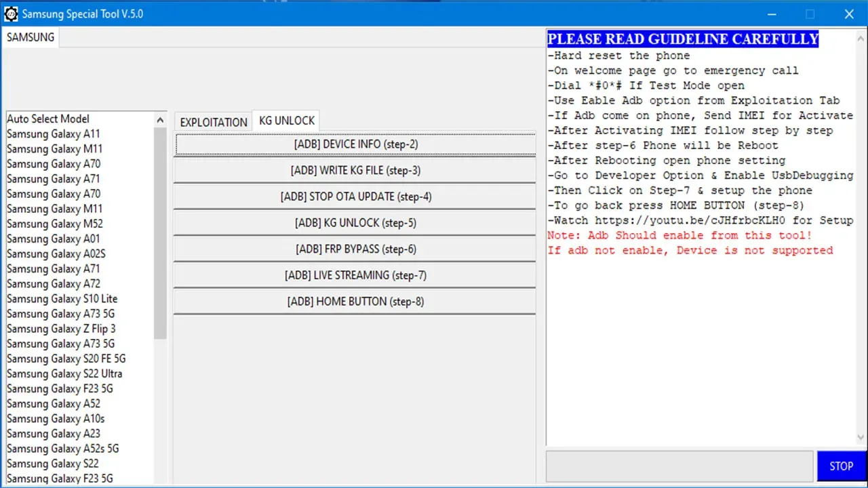Viewport: 868px width, 488px height.
Task: Close the Samsung Special Tool window
Action: point(849,14)
